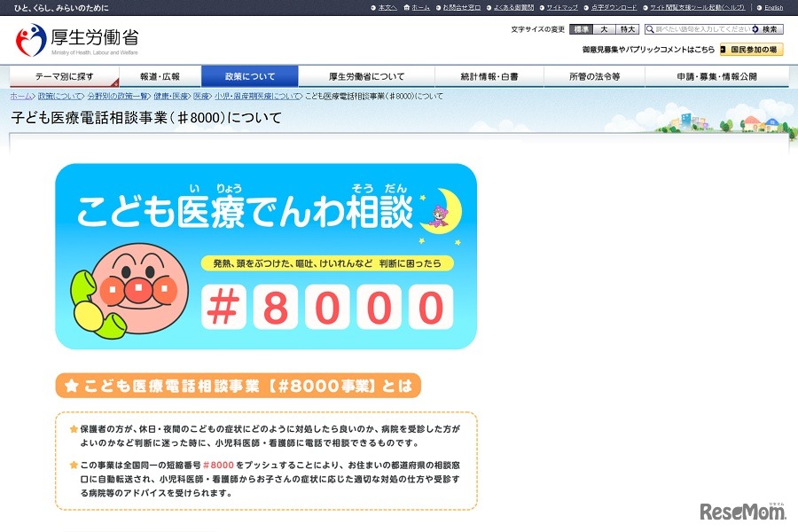Click the house icon beside ホーム

(407, 8)
